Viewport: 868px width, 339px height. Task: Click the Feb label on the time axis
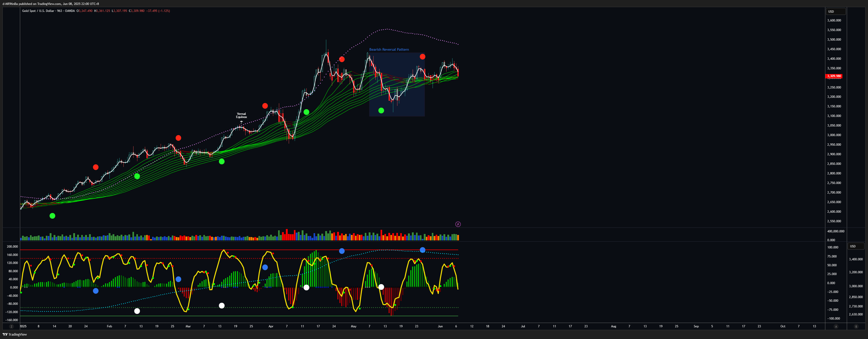click(x=109, y=327)
